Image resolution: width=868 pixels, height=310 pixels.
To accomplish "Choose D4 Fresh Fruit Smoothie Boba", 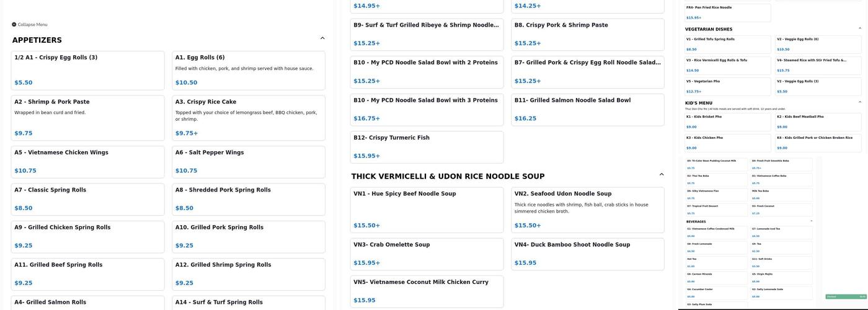I will pos(781,164).
